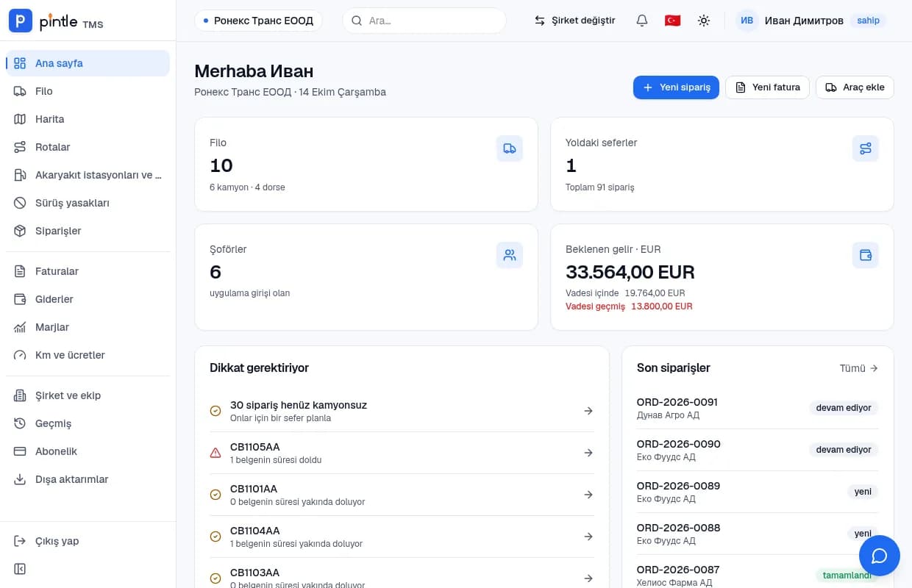The image size is (912, 588).
Task: Toggle the light/dark theme sun icon
Action: [704, 21]
